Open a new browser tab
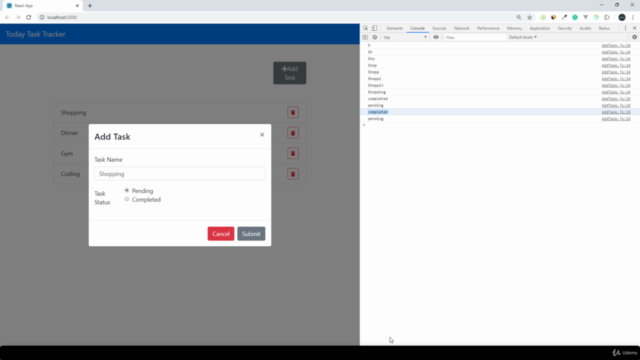The height and width of the screenshot is (360, 640). point(90,6)
